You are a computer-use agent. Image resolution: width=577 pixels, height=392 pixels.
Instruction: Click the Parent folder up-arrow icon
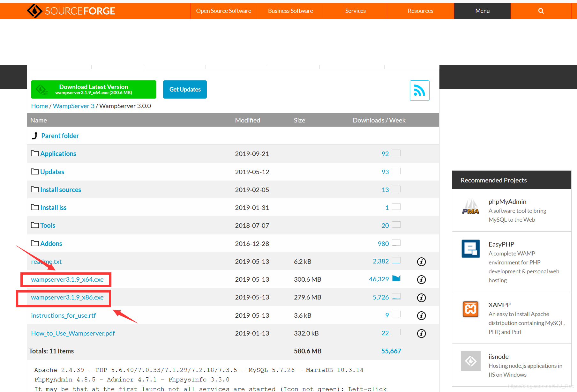(x=35, y=136)
